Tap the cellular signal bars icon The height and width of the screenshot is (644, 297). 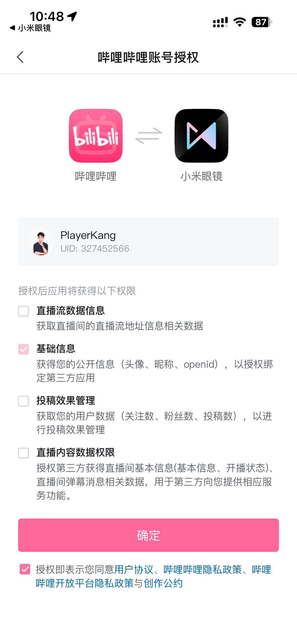[220, 22]
